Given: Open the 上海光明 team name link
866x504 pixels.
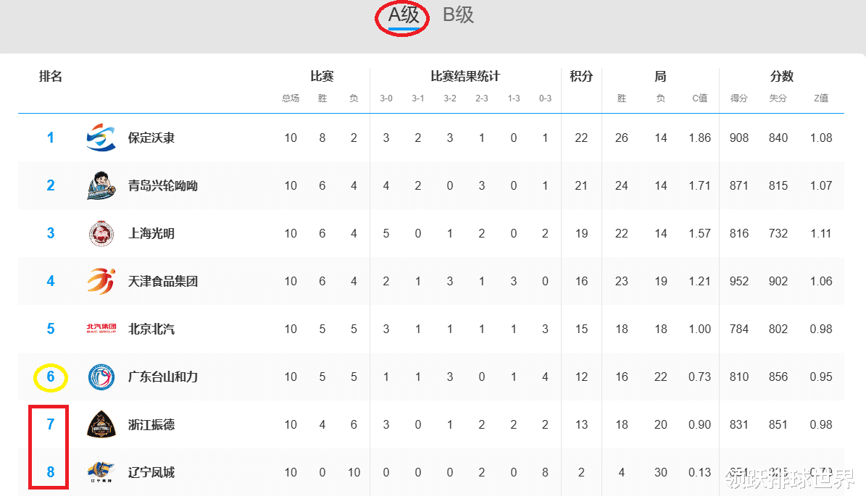Looking at the screenshot, I should point(151,233).
